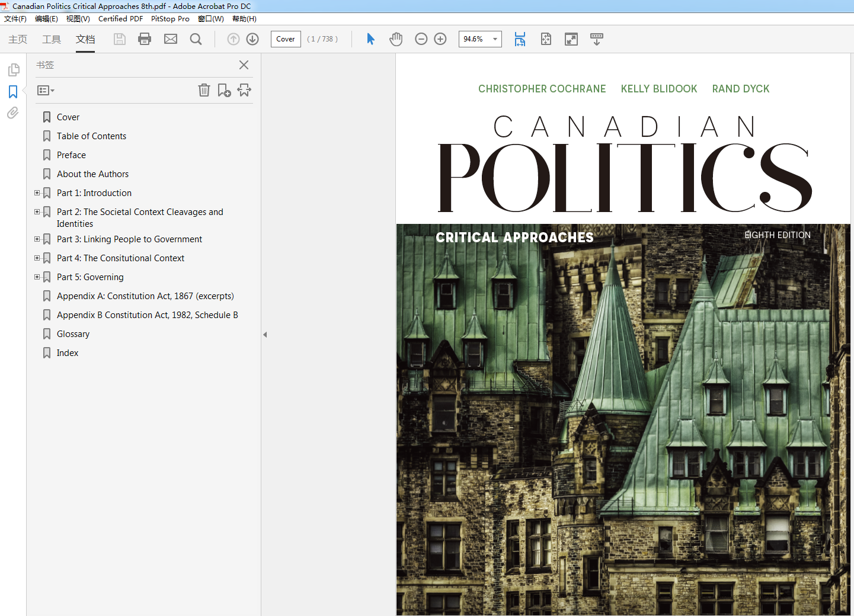Switch to 文档 document tab

click(x=85, y=39)
